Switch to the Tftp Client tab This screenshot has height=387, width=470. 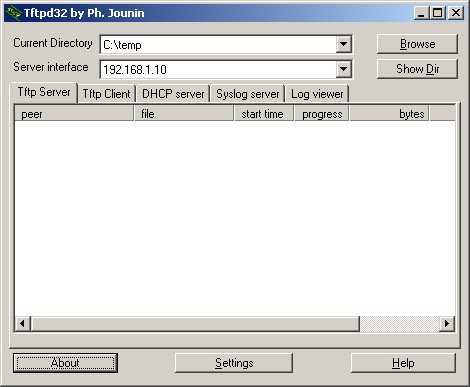(106, 94)
